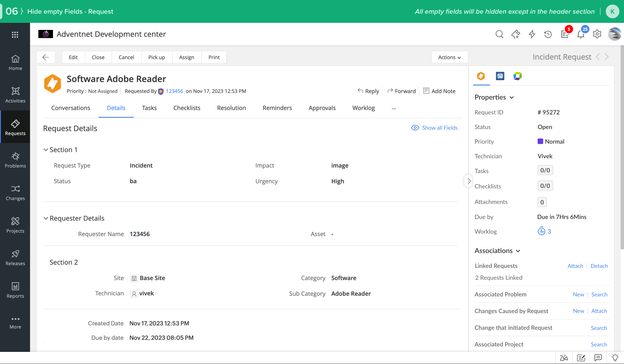Image resolution: width=624 pixels, height=364 pixels.
Task: Collapse the right side panel arrow
Action: [469, 181]
